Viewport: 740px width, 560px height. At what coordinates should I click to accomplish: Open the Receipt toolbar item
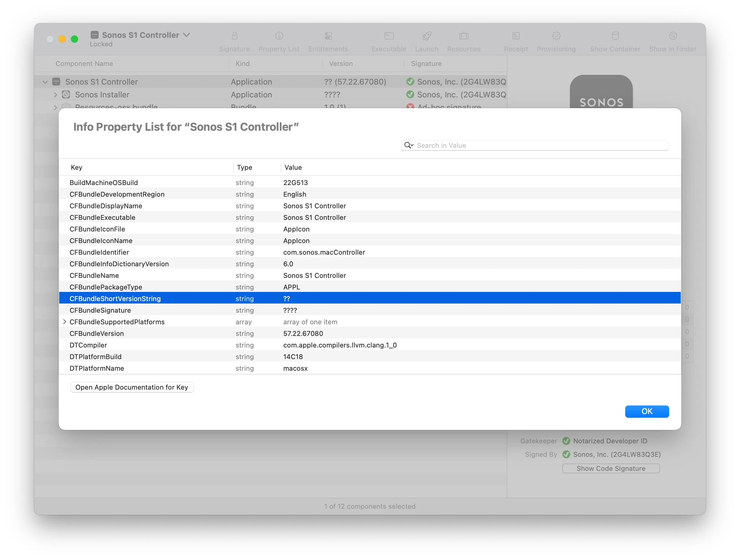pyautogui.click(x=516, y=42)
